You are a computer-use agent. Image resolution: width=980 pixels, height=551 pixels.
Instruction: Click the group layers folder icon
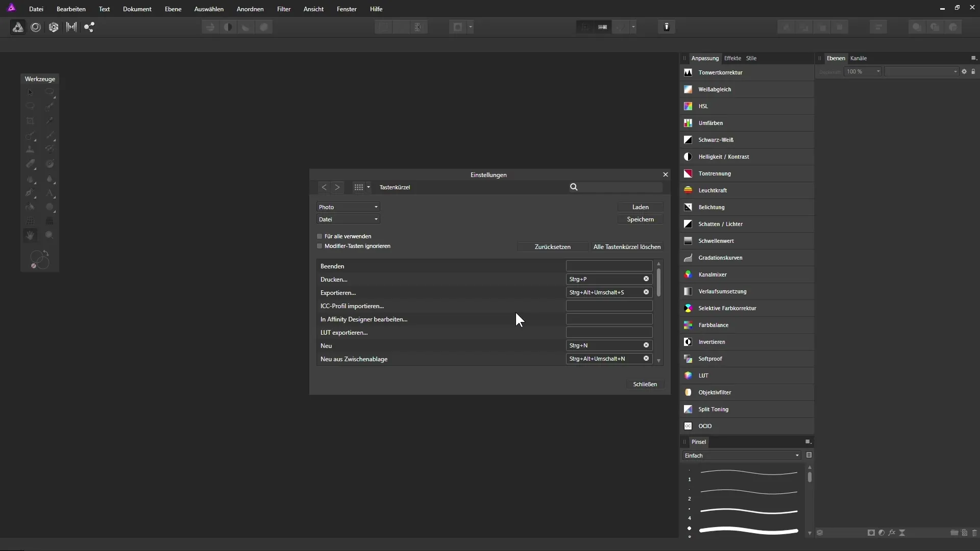(x=954, y=533)
